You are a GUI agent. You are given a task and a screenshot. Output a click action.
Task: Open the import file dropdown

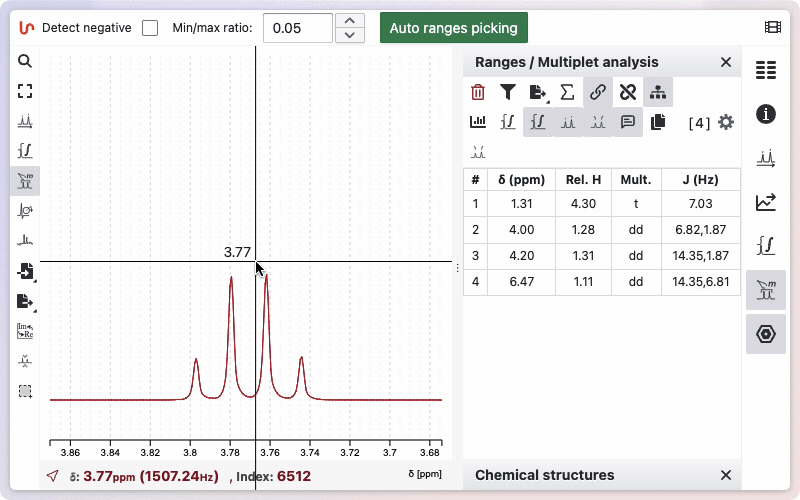[x=25, y=271]
